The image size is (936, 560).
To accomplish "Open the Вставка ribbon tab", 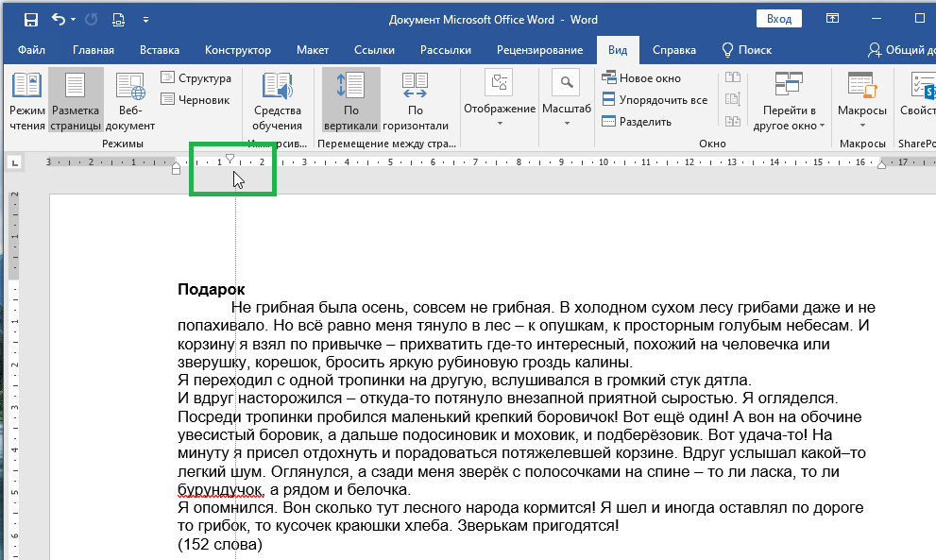I will coord(160,51).
